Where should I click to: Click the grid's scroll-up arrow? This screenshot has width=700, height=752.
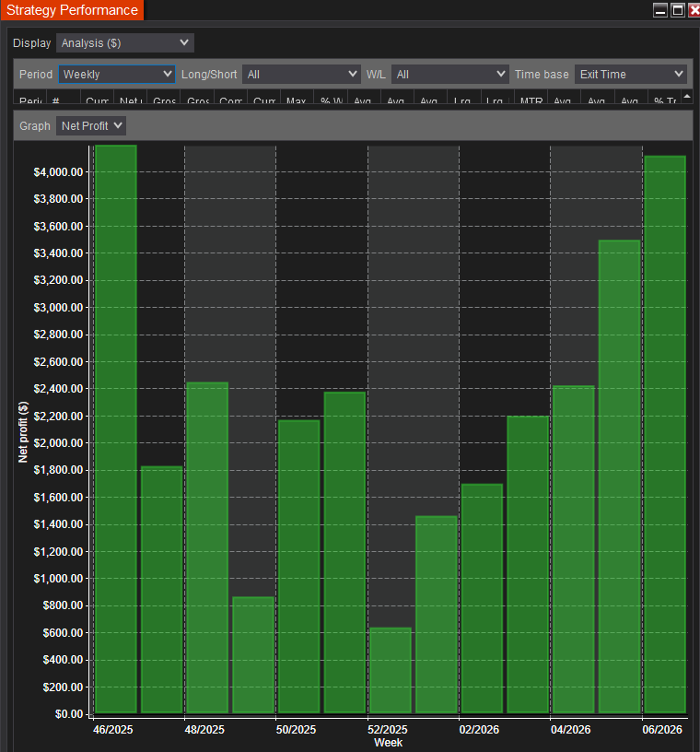[x=686, y=96]
